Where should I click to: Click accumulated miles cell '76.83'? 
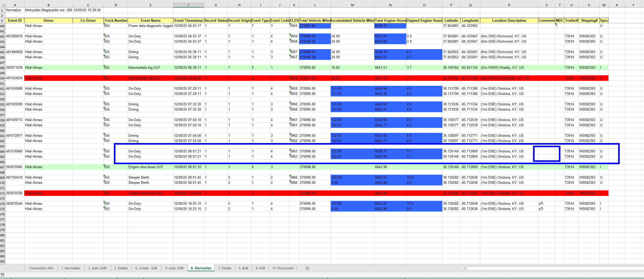tap(353, 68)
